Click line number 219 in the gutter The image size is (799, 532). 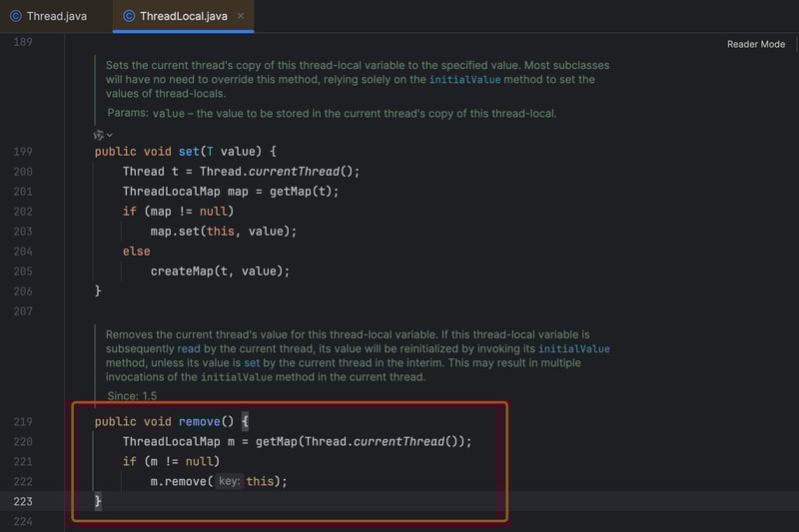click(x=23, y=422)
